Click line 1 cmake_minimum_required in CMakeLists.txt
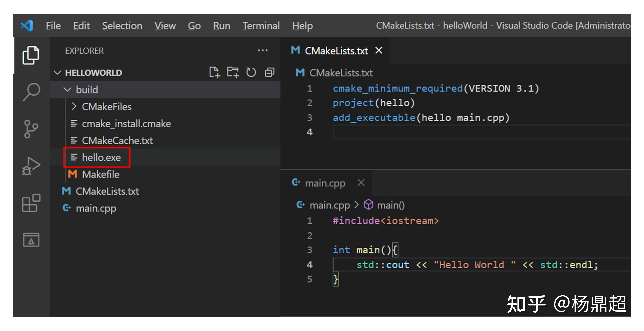This screenshot has height=331, width=644. (x=436, y=88)
